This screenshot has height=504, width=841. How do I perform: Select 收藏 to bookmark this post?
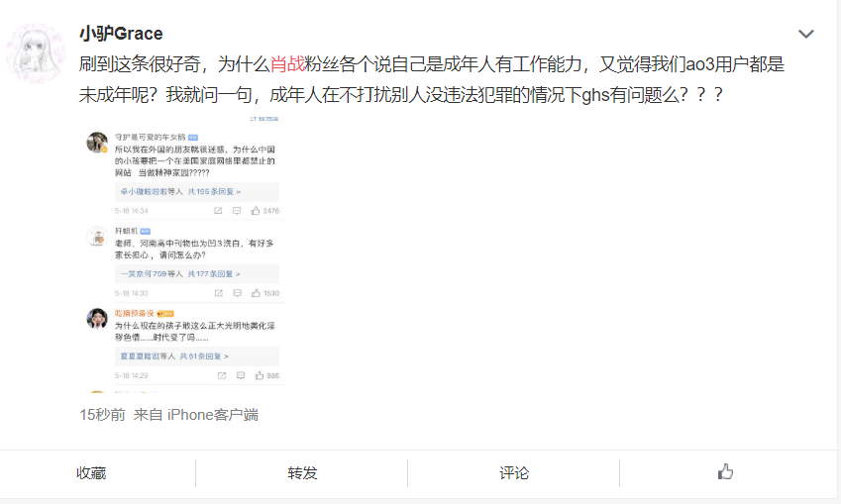point(91,473)
